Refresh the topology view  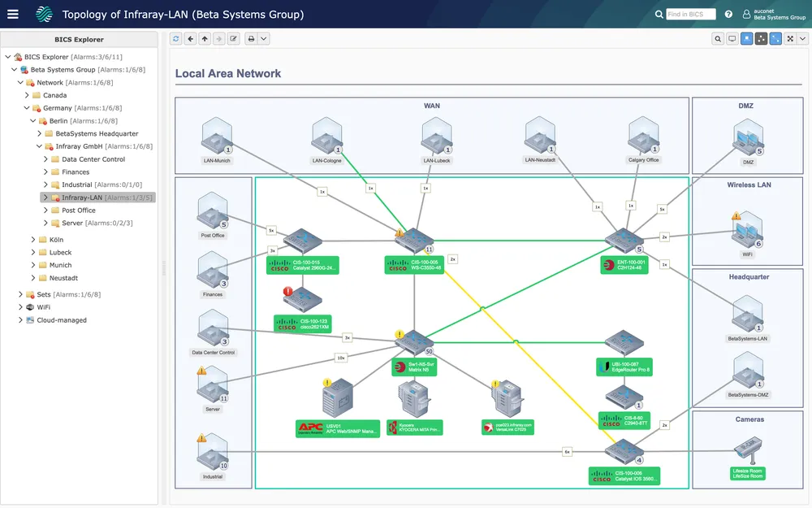click(175, 38)
